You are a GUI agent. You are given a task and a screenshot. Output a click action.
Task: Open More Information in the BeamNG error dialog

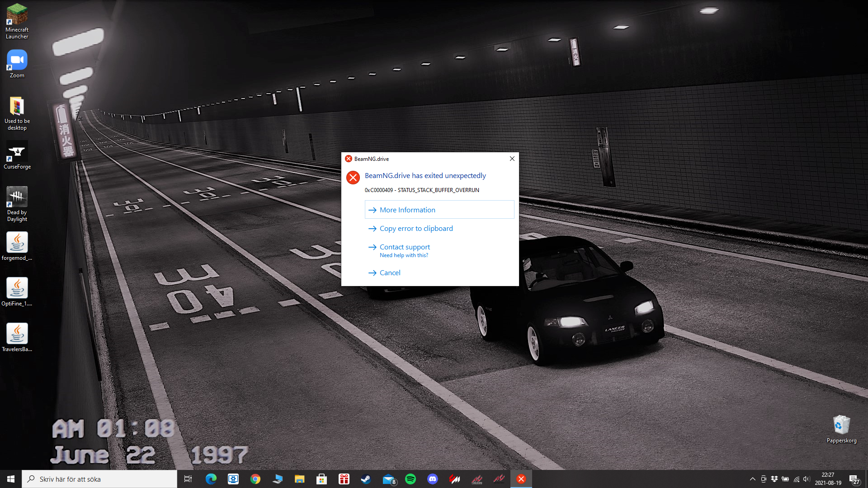point(439,210)
